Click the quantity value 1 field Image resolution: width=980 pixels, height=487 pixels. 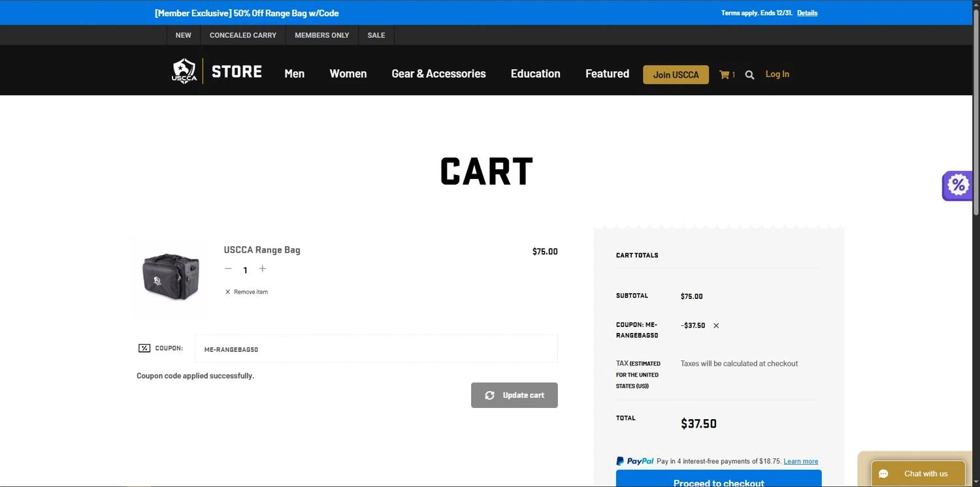[245, 270]
